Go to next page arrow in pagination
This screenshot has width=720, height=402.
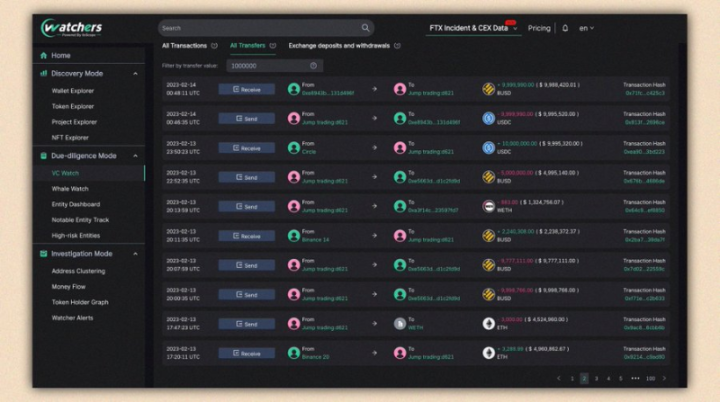[x=663, y=379]
